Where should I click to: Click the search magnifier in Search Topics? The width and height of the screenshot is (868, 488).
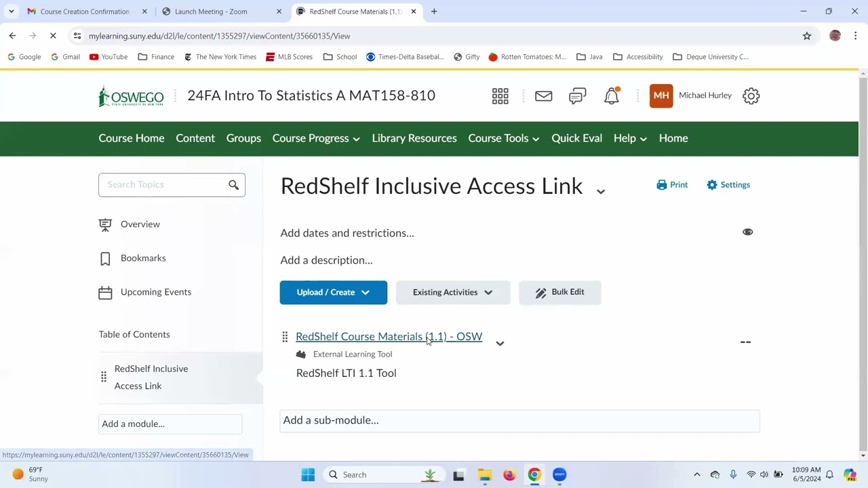[234, 184]
